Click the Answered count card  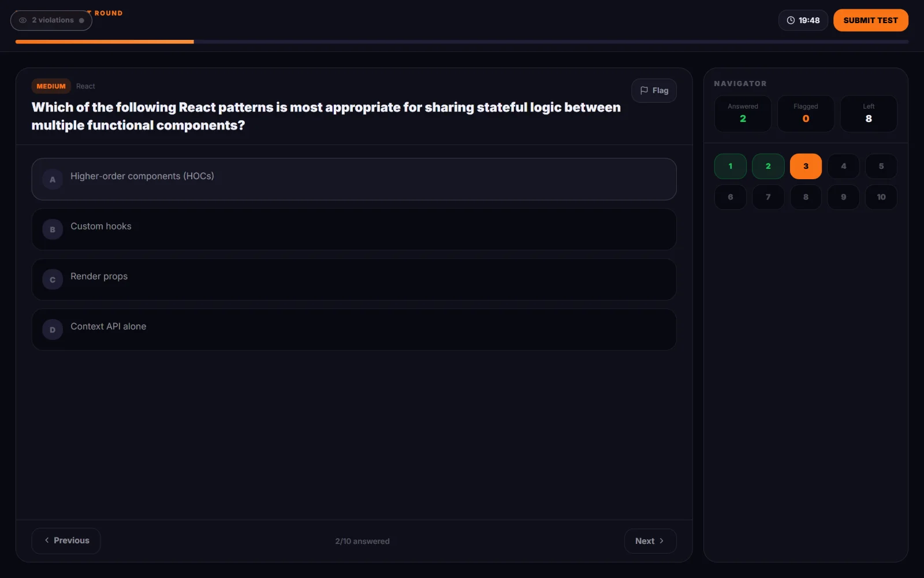tap(743, 114)
